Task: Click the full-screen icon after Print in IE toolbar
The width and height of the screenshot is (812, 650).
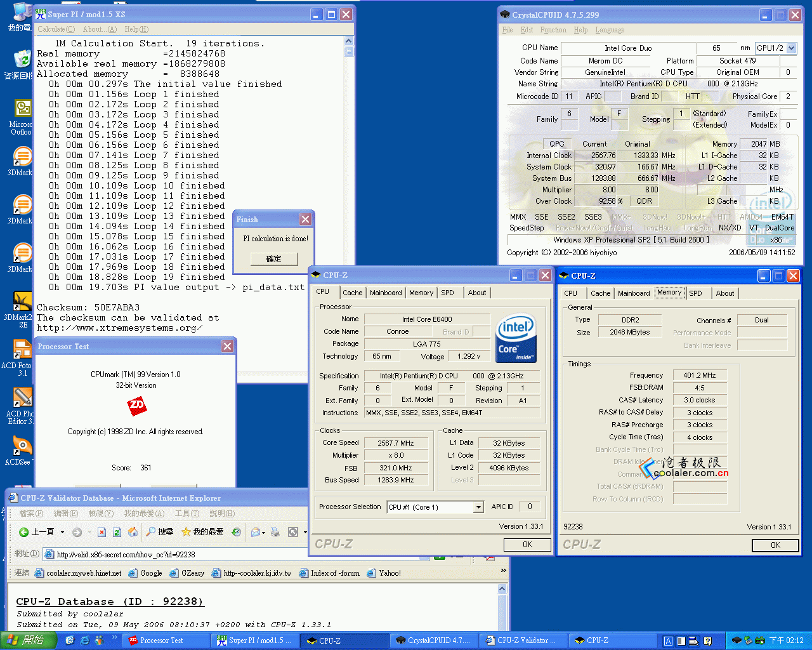Action: coord(293,532)
